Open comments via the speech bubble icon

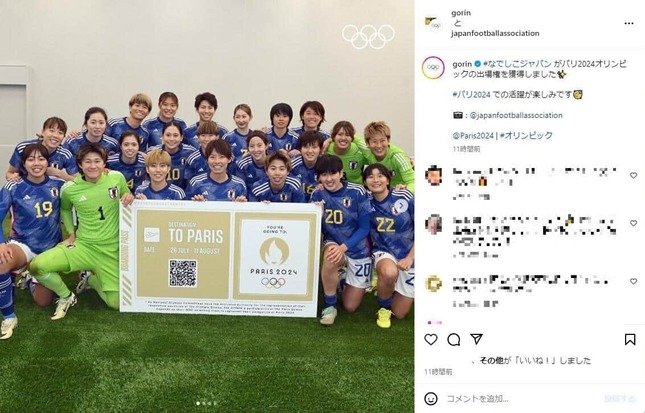tap(454, 339)
